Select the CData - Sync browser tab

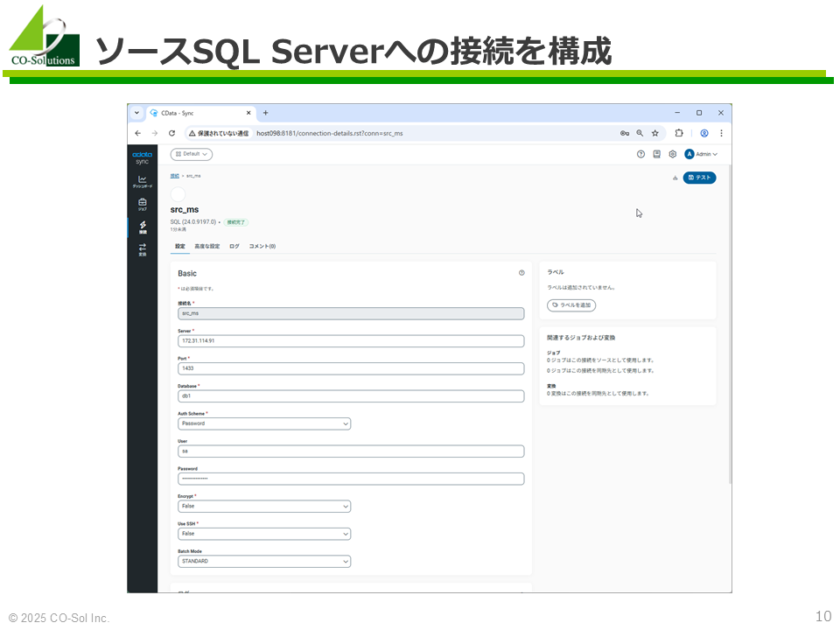tap(199, 113)
